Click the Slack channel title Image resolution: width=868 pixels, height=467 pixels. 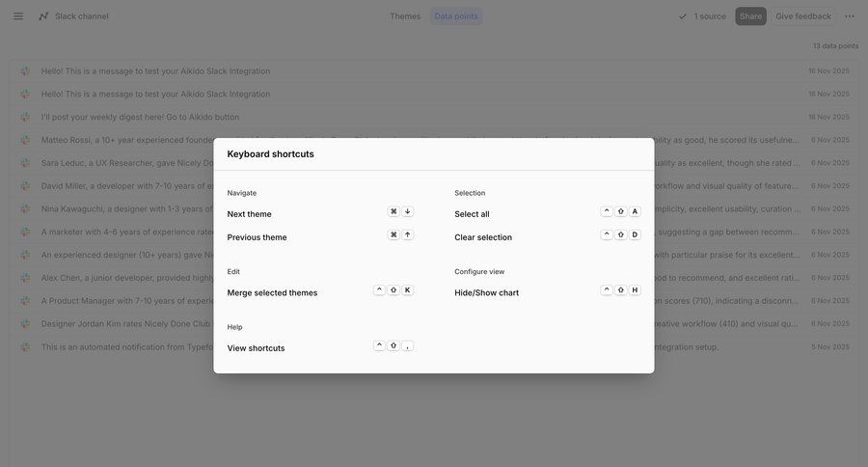pos(82,16)
